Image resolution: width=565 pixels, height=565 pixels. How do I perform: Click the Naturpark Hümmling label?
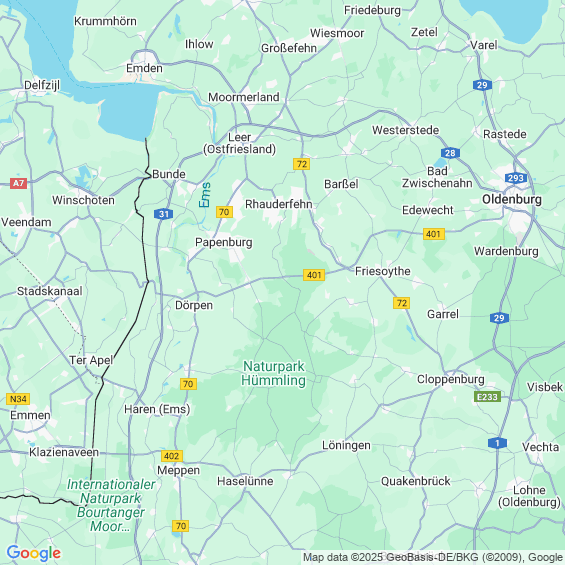pos(273,373)
